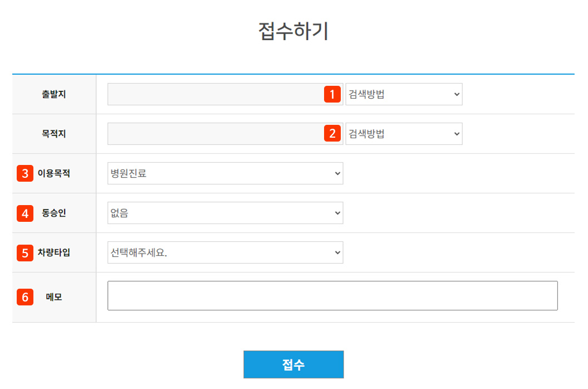This screenshot has height=389, width=588.
Task: Click badge 5 next to 차량타입
Action: click(24, 252)
